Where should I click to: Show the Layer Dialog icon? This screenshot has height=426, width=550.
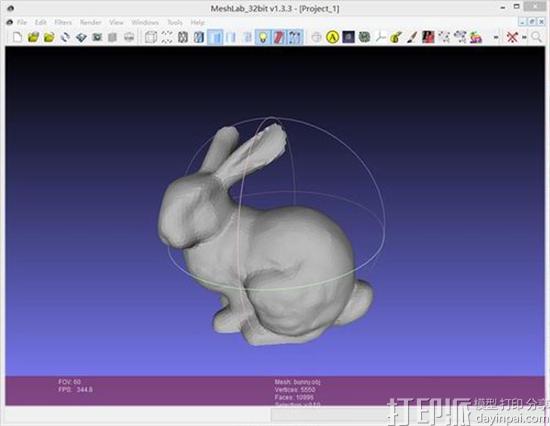[x=113, y=37]
